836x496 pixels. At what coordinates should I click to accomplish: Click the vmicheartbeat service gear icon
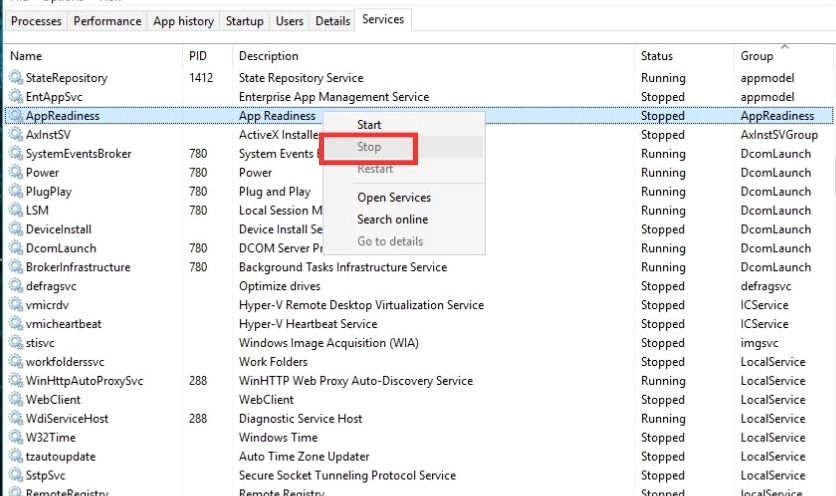pos(16,324)
